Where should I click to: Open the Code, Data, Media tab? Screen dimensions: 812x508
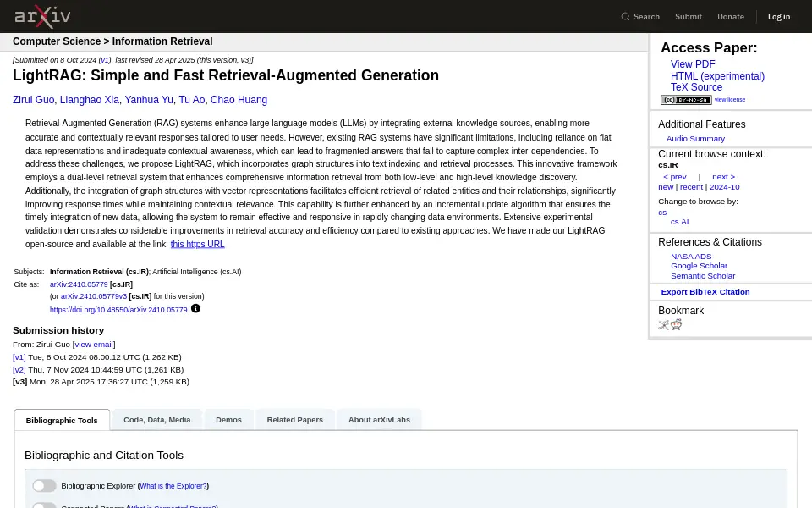[157, 420]
